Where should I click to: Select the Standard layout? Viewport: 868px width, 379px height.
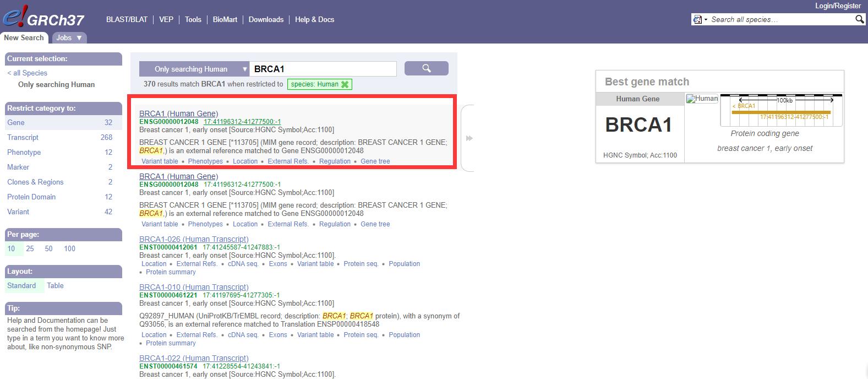[21, 285]
